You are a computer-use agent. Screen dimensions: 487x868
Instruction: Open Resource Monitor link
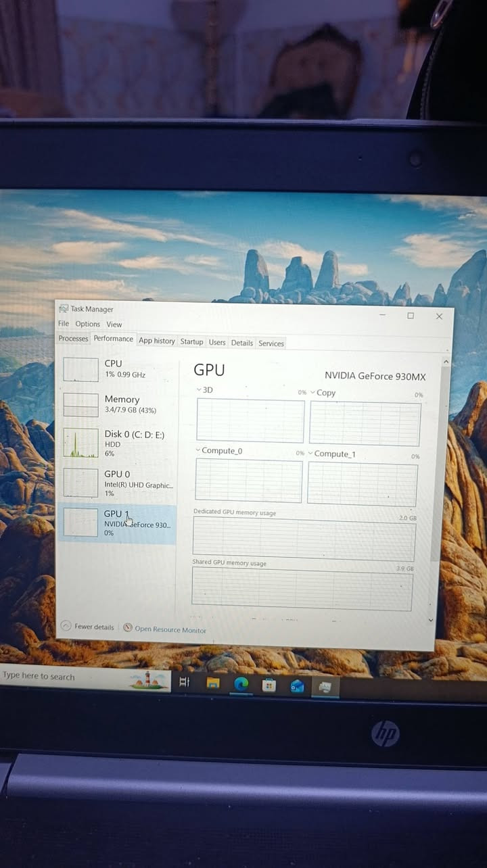pyautogui.click(x=170, y=629)
